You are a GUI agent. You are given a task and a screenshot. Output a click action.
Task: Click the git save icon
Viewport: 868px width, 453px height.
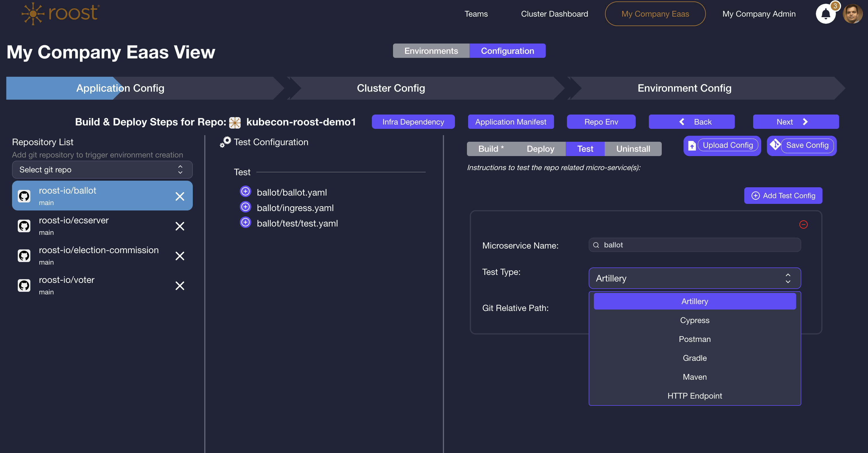775,145
